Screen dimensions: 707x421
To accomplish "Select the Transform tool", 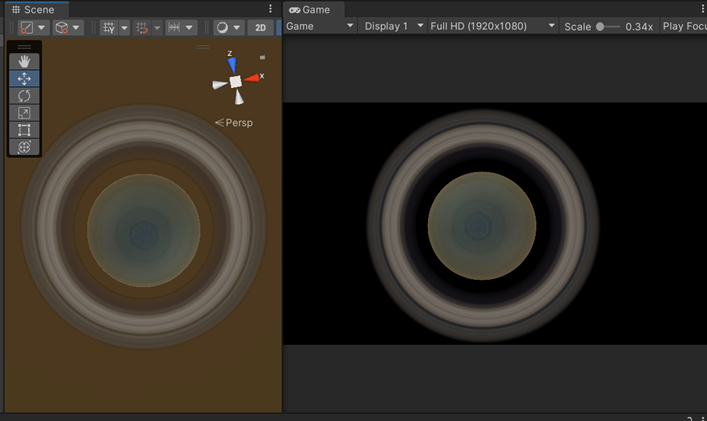I will coord(25,147).
